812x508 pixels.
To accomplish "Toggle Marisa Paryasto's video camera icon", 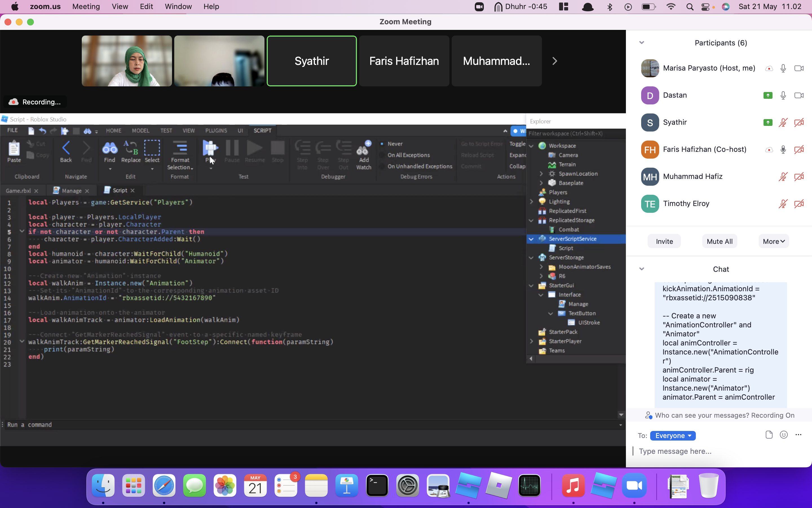I will 799,68.
